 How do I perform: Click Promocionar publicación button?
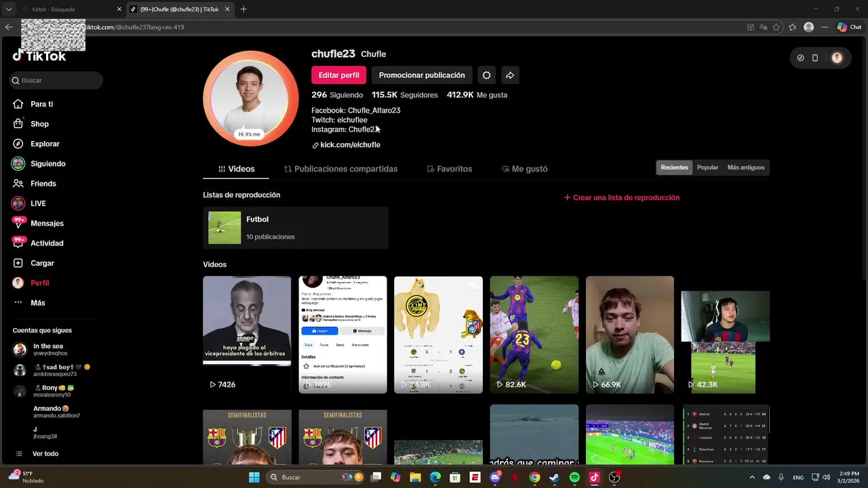422,75
